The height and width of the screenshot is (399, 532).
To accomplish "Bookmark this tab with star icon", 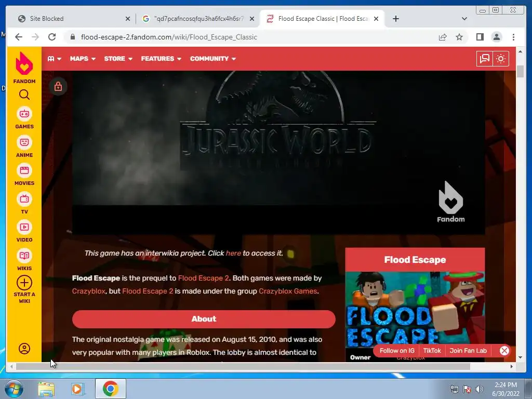I will [459, 37].
